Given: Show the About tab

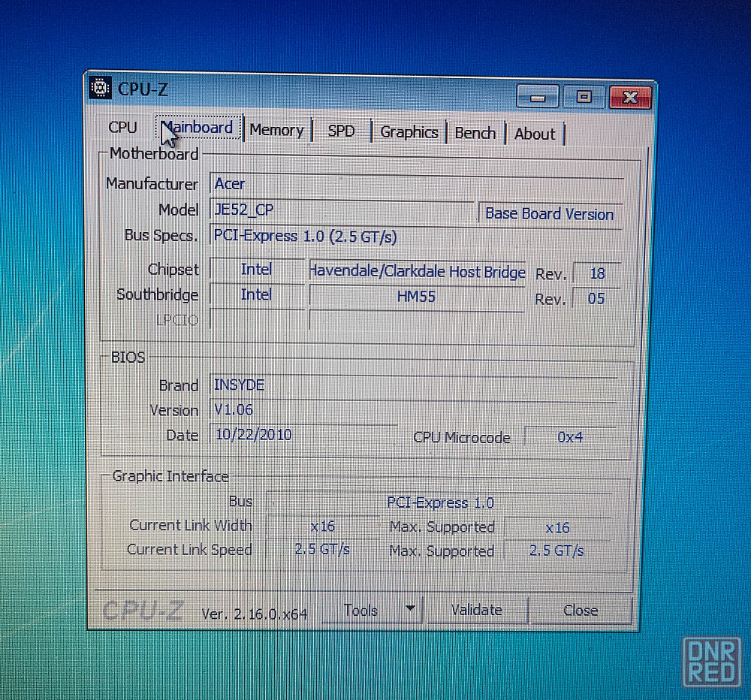Looking at the screenshot, I should coord(535,134).
